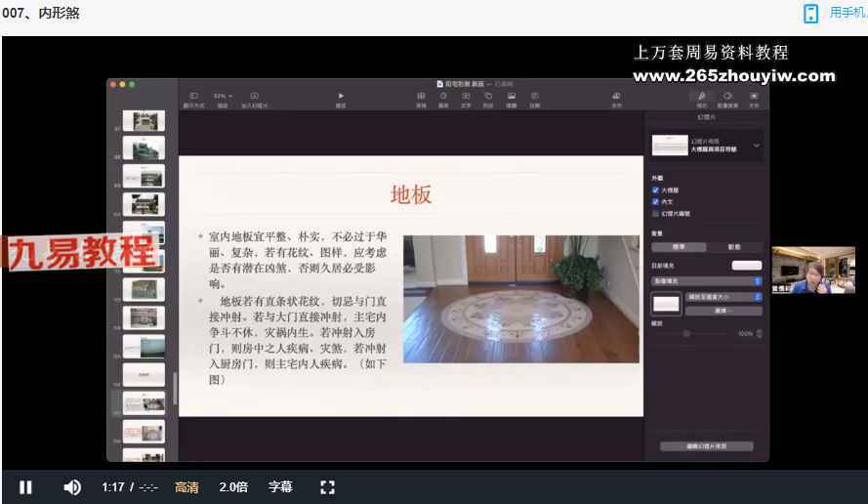The height and width of the screenshot is (504, 868).
Task: Click the slide layout preview thumbnail in the inspector
Action: coord(670,146)
